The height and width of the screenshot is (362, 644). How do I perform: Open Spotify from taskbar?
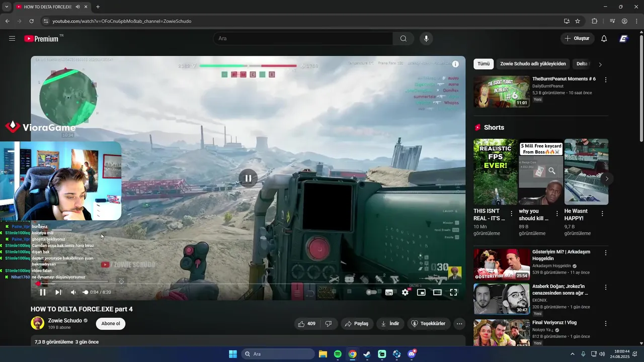coord(338,354)
